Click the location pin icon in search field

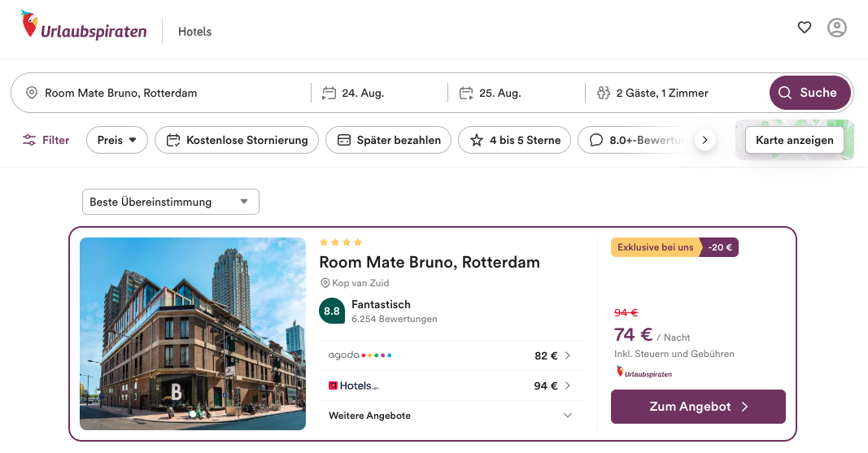(32, 93)
